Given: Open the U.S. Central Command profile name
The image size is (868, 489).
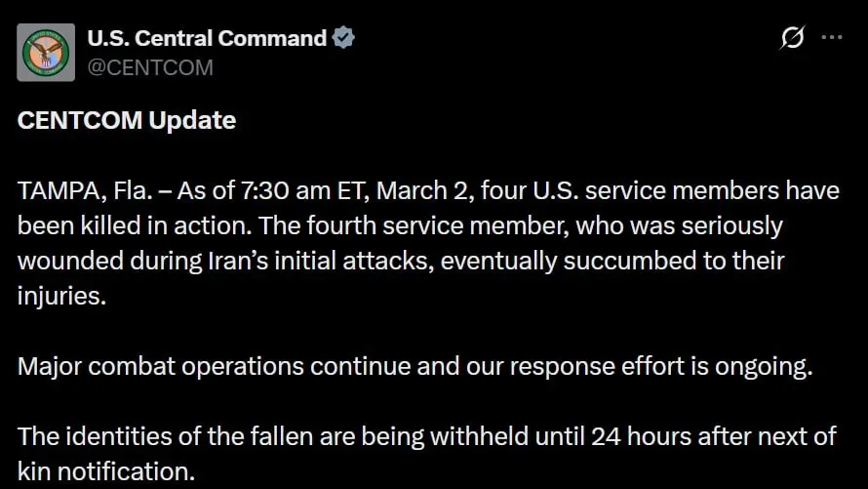Looking at the screenshot, I should (x=207, y=38).
